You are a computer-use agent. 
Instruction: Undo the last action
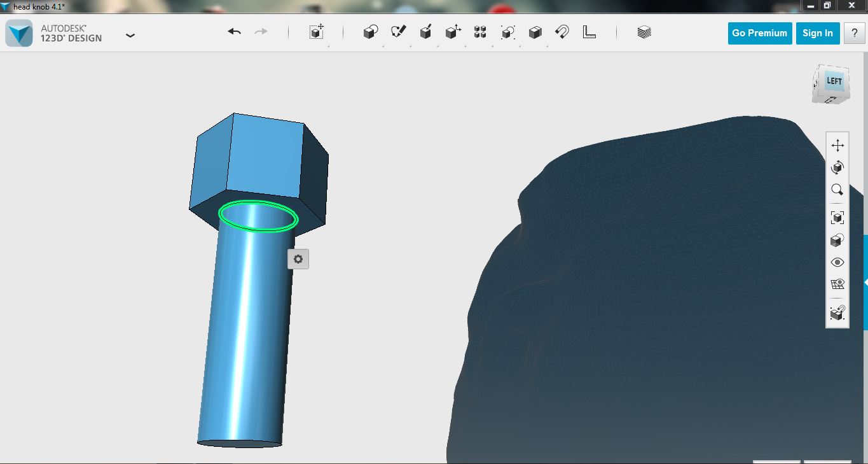tap(235, 32)
